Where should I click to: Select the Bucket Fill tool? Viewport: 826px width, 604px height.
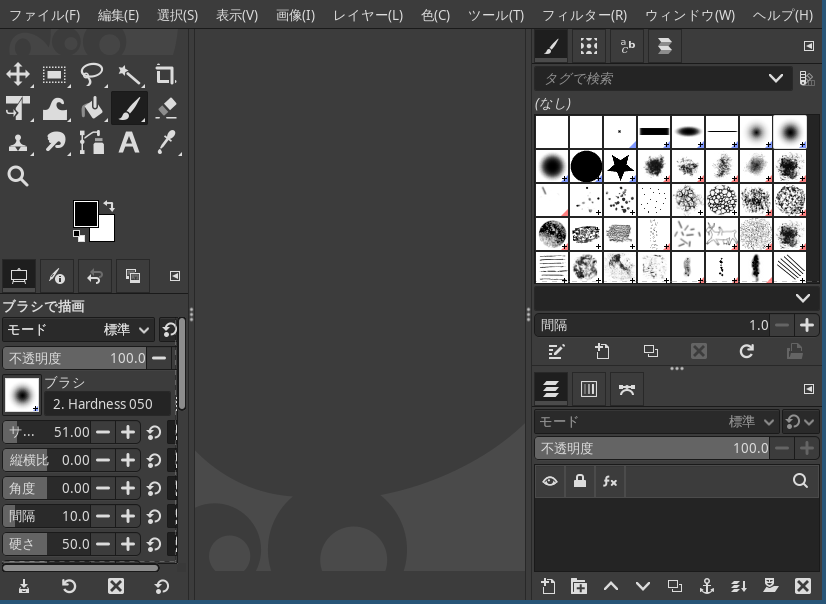click(x=92, y=108)
